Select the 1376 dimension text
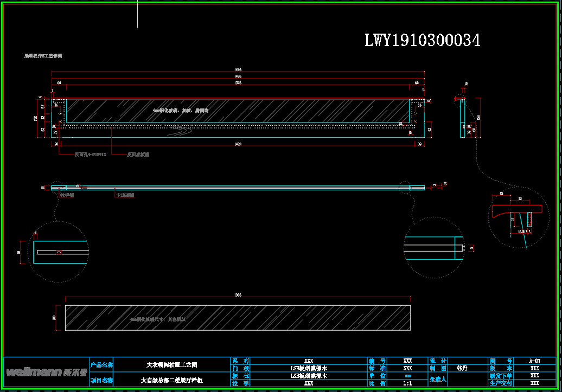This screenshot has width=562, height=392. point(238,83)
